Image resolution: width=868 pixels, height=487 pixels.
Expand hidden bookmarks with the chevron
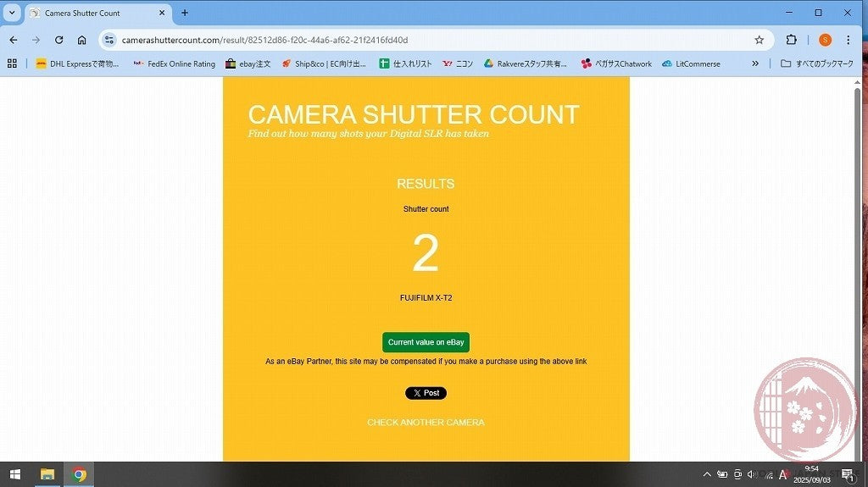(x=755, y=64)
